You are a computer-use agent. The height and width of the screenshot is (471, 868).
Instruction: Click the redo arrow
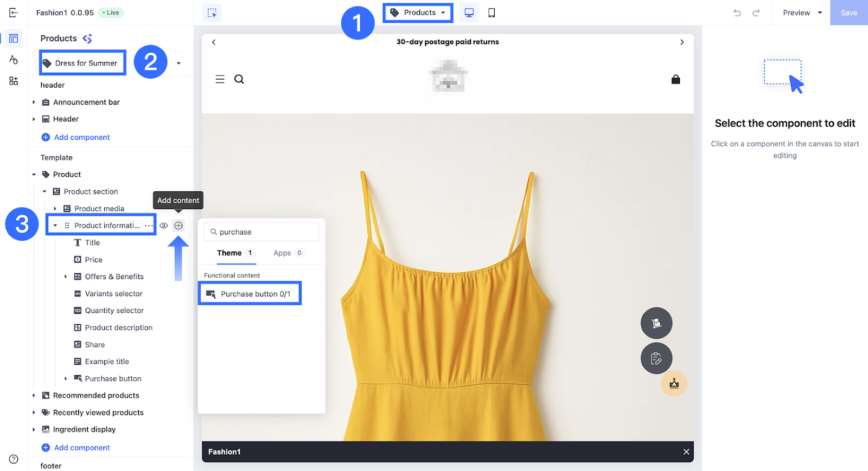point(756,13)
